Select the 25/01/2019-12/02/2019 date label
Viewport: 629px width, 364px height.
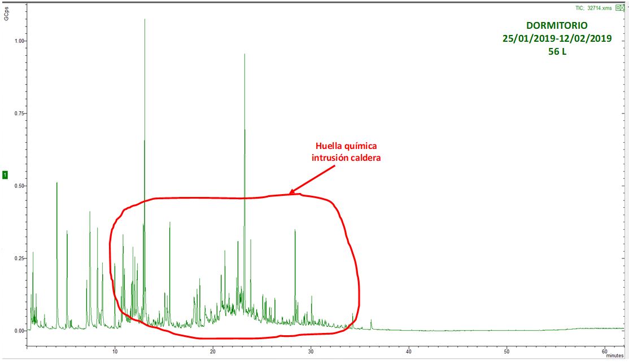(557, 39)
